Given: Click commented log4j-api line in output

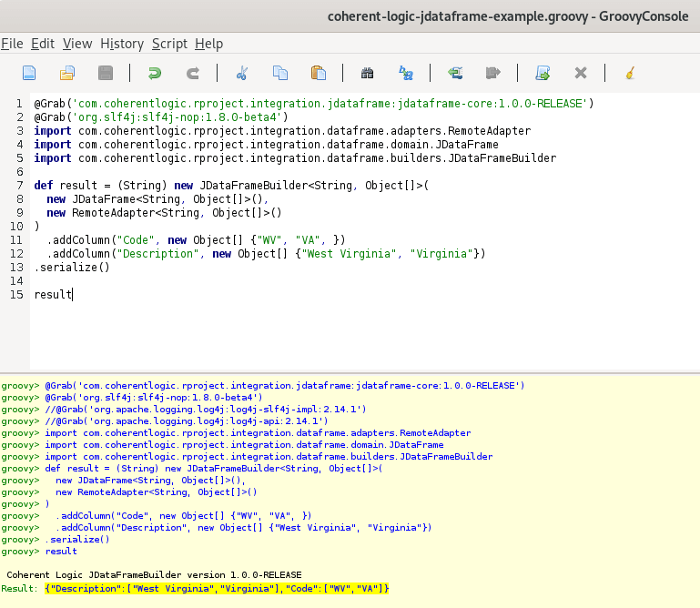Looking at the screenshot, I should click(187, 421).
